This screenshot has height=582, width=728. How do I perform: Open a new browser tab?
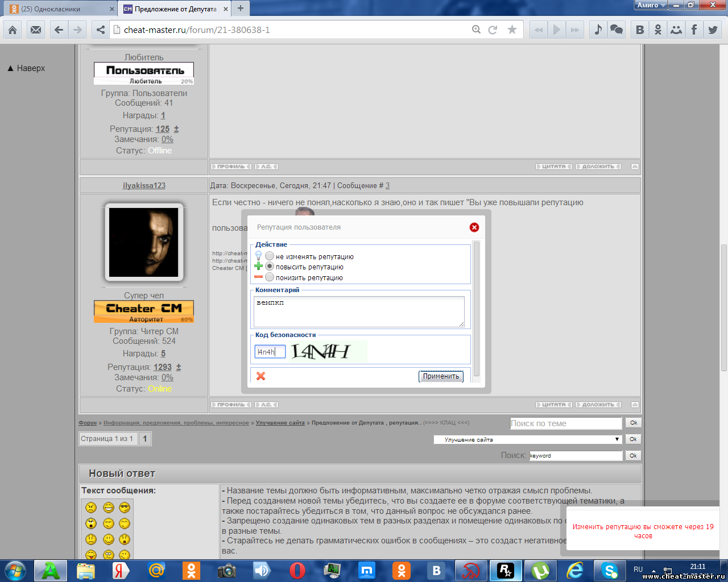pos(241,9)
